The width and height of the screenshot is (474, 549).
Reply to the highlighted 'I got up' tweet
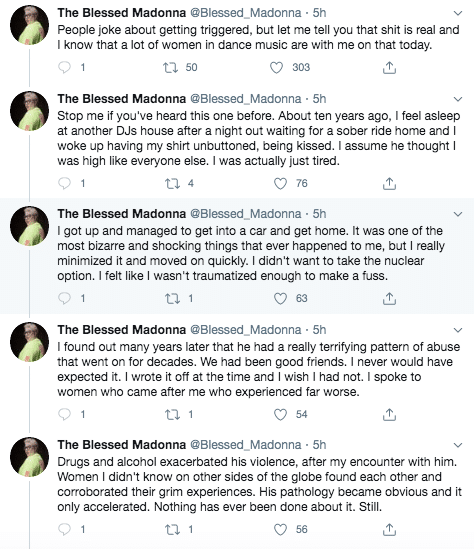coord(64,298)
